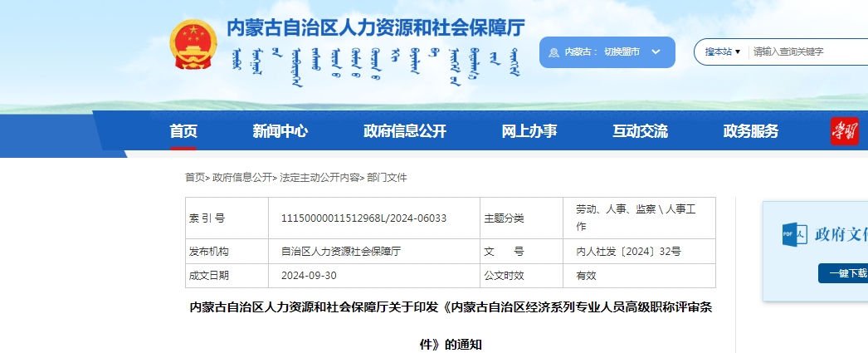Click the 内蒙古自治区人力资源和社会保障厅 site title

[376, 27]
